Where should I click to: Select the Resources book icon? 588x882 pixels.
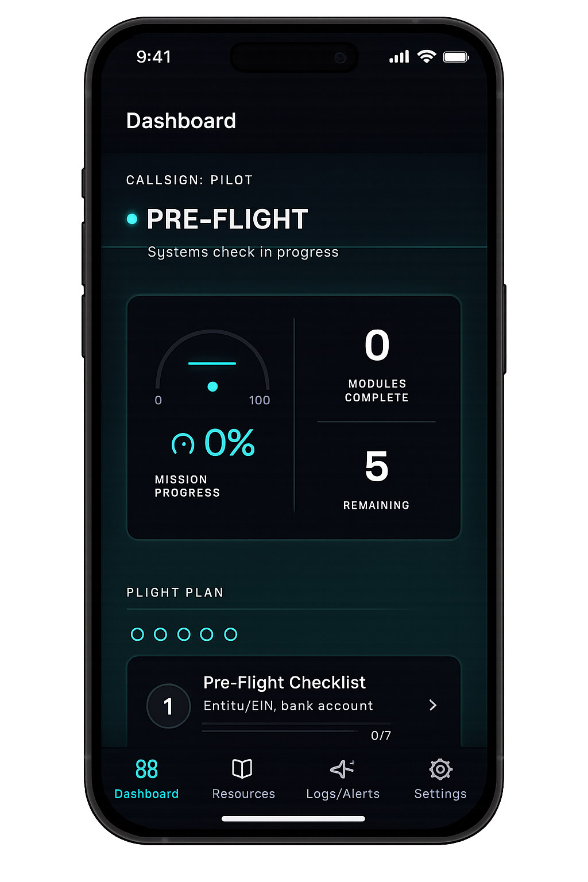pyautogui.click(x=242, y=768)
